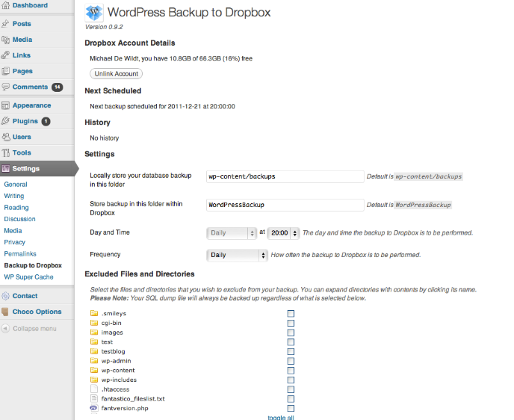
Task: Click the .htaccess file icon
Action: click(x=94, y=389)
